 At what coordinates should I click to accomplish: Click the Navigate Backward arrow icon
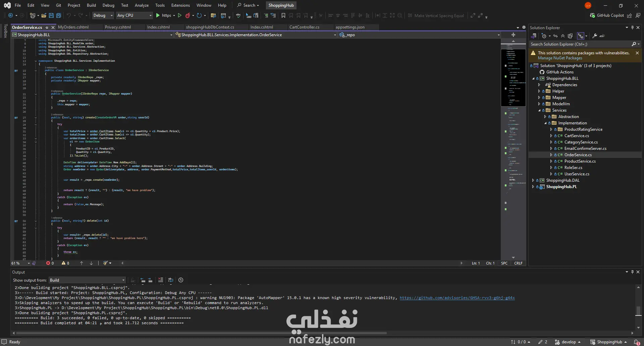pos(11,15)
